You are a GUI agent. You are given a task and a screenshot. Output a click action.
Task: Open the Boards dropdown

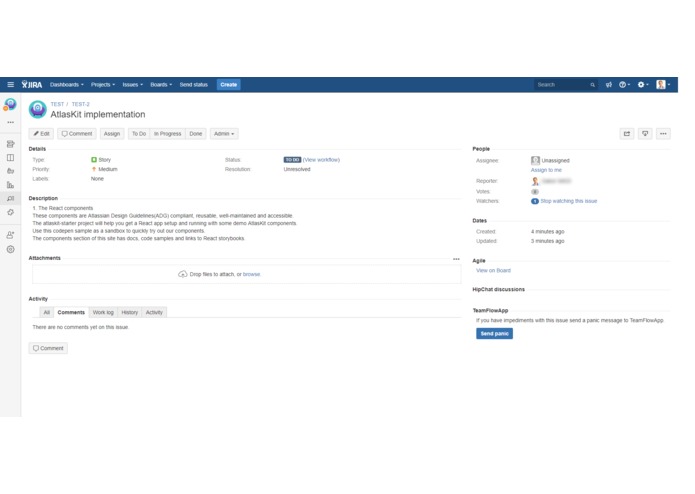coord(161,85)
